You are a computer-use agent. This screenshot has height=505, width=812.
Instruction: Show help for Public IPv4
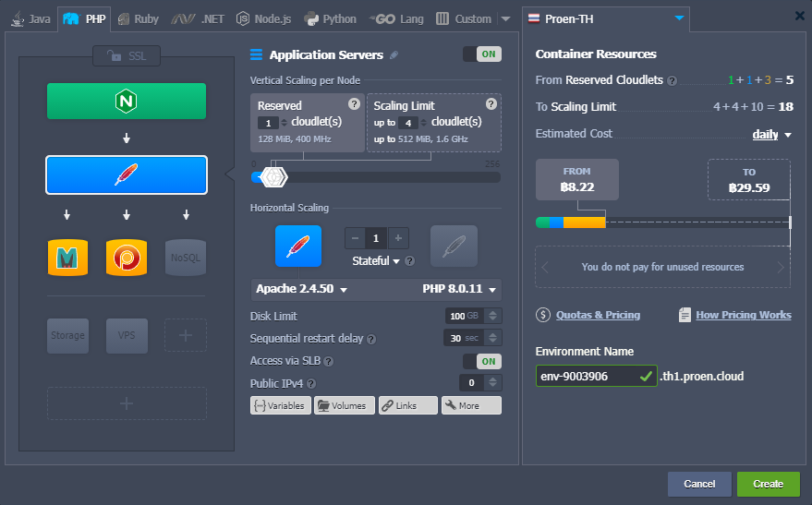pos(311,384)
